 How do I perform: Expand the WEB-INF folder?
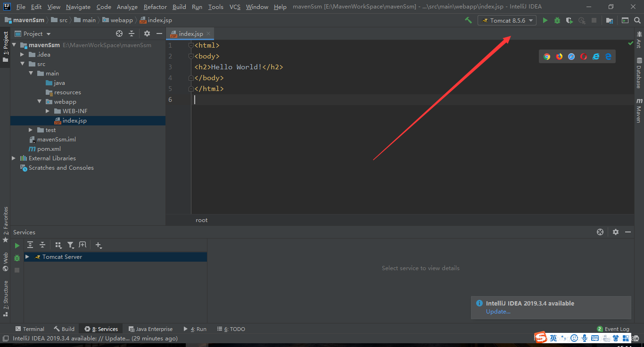tap(48, 111)
